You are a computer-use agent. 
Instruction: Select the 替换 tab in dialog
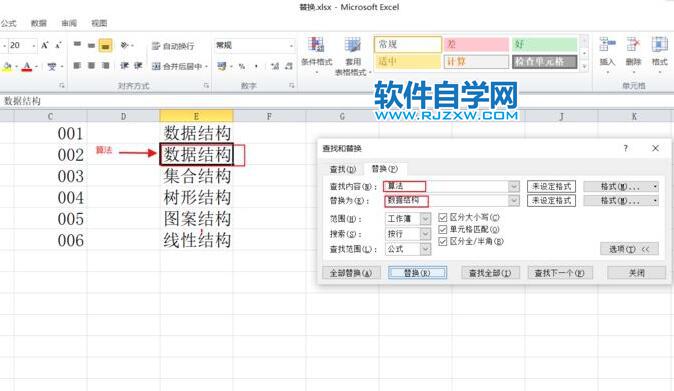point(384,169)
